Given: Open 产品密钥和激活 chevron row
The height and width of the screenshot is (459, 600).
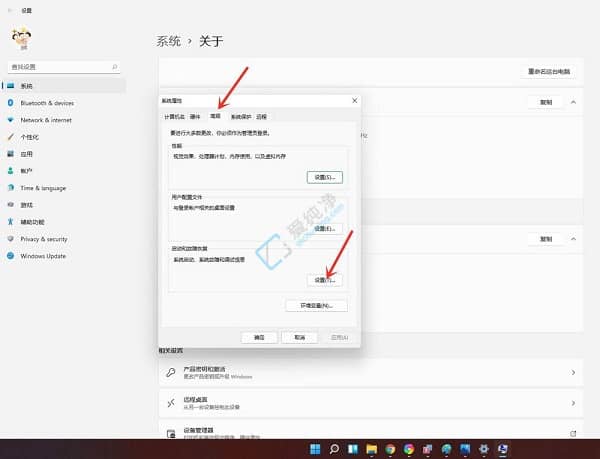Looking at the screenshot, I should pyautogui.click(x=371, y=373).
